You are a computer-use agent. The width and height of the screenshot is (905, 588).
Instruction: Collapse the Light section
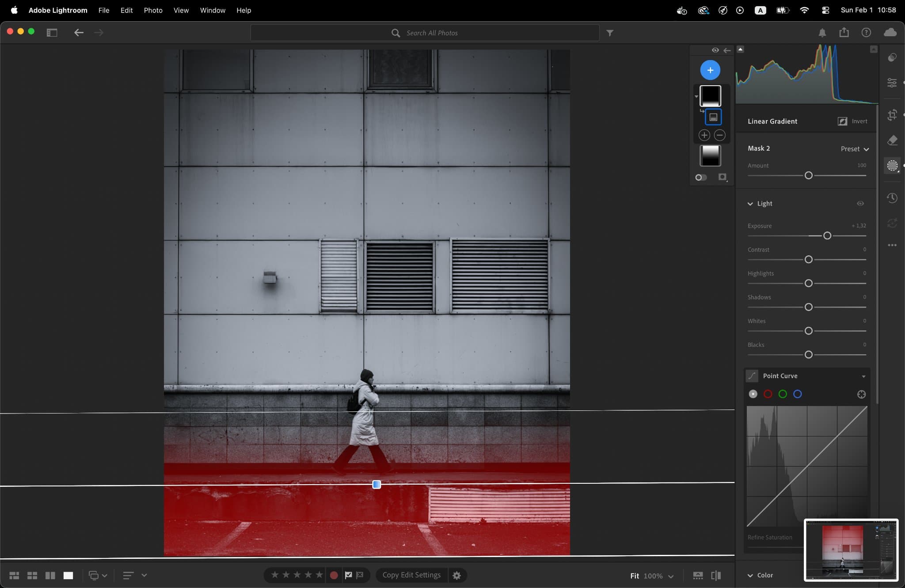click(x=750, y=204)
